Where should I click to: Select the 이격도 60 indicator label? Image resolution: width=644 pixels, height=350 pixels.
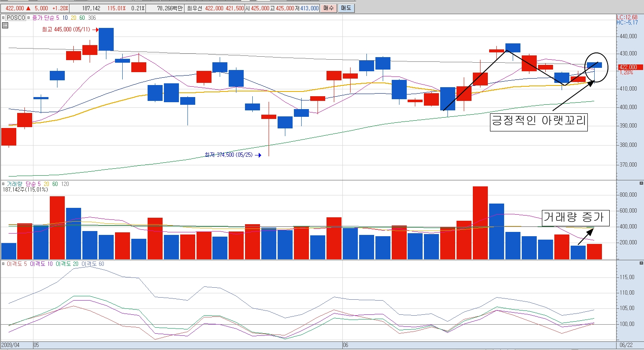pos(93,264)
